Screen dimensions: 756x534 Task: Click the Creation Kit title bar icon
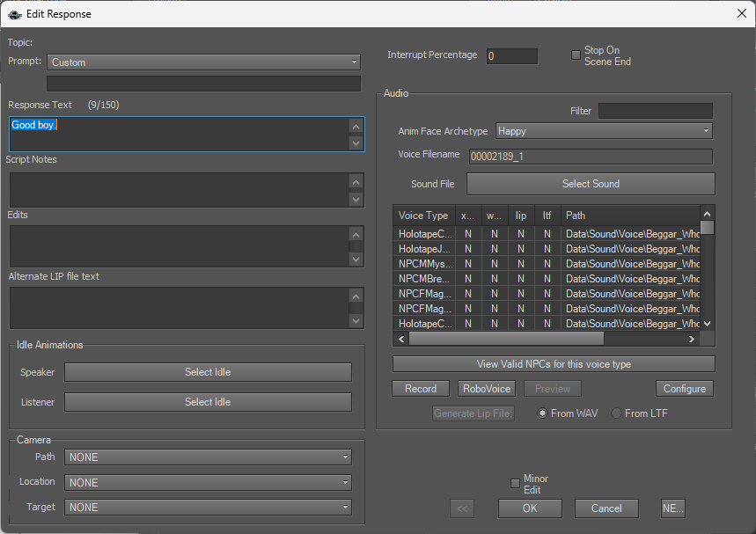click(x=14, y=14)
